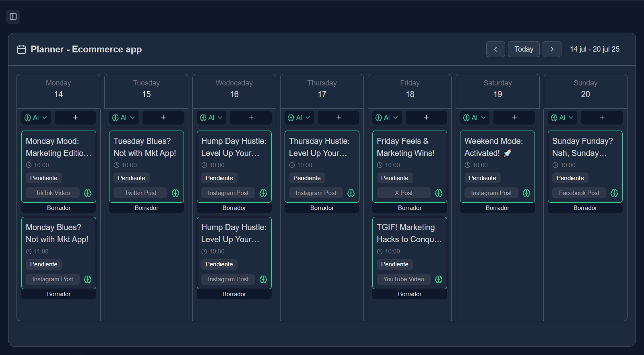The height and width of the screenshot is (355, 644).
Task: Click brain icon on YouTube Video card
Action: 439,279
